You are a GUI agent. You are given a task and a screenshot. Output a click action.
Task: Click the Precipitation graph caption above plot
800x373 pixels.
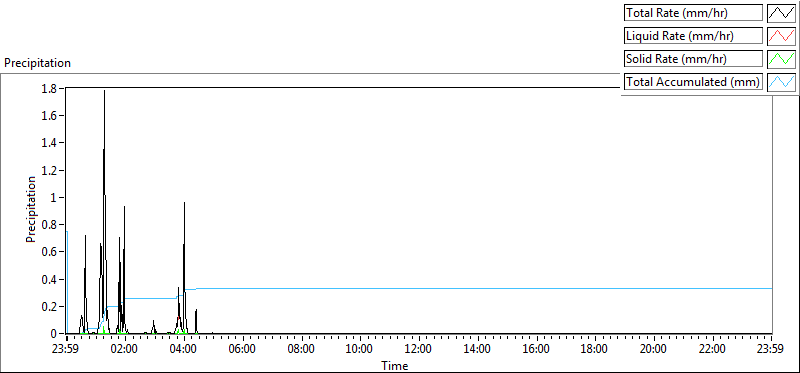click(x=37, y=63)
